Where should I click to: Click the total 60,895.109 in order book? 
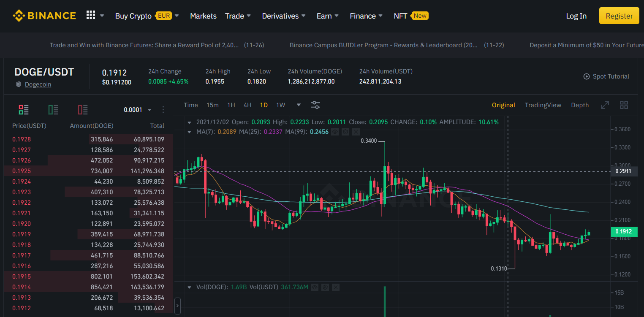149,139
